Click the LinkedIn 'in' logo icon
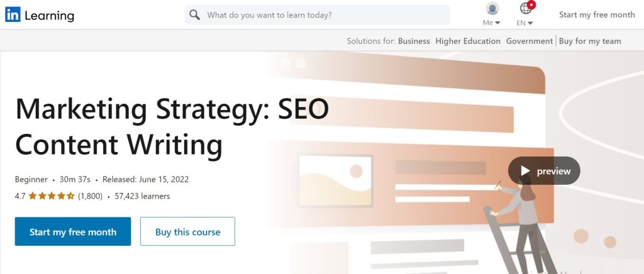The width and height of the screenshot is (644, 274). [x=13, y=15]
